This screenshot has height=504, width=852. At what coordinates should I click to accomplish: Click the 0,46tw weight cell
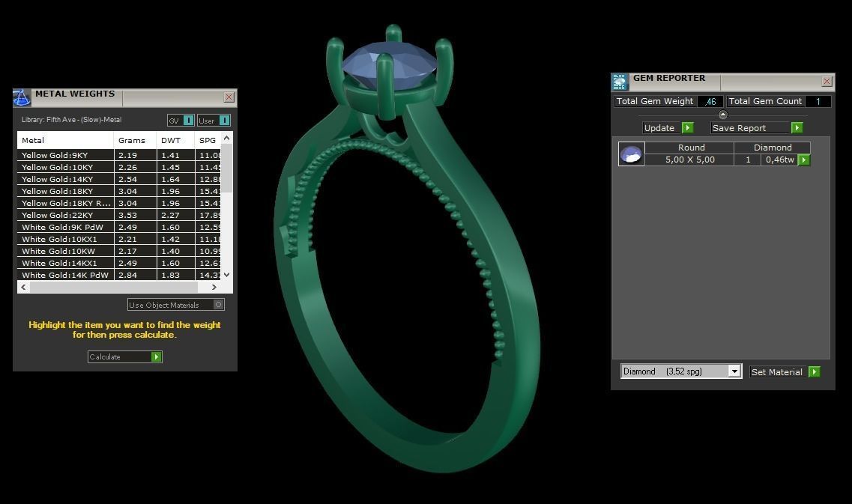click(x=780, y=160)
